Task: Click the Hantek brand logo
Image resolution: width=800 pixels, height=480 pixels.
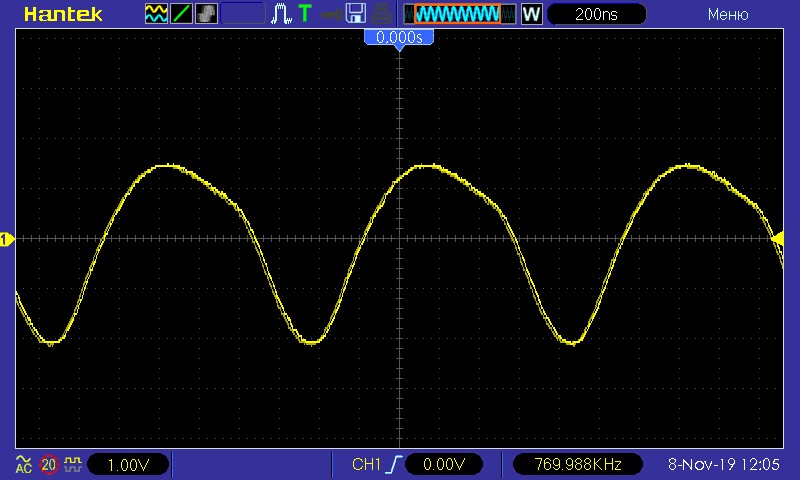Action: coord(63,14)
